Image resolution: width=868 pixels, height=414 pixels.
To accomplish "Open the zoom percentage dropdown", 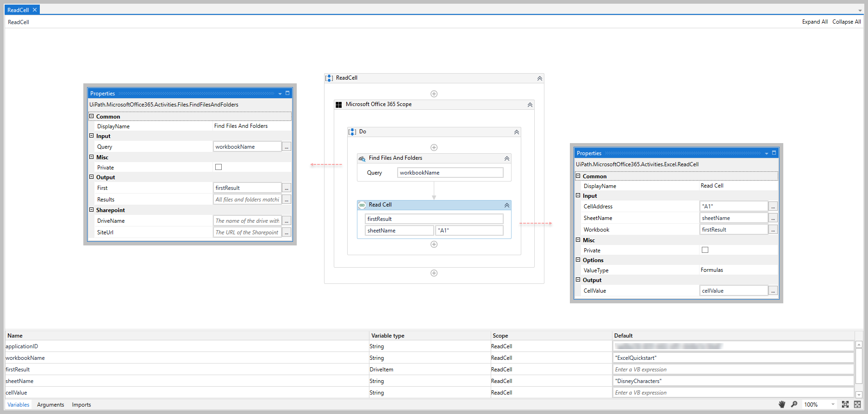I will 833,404.
